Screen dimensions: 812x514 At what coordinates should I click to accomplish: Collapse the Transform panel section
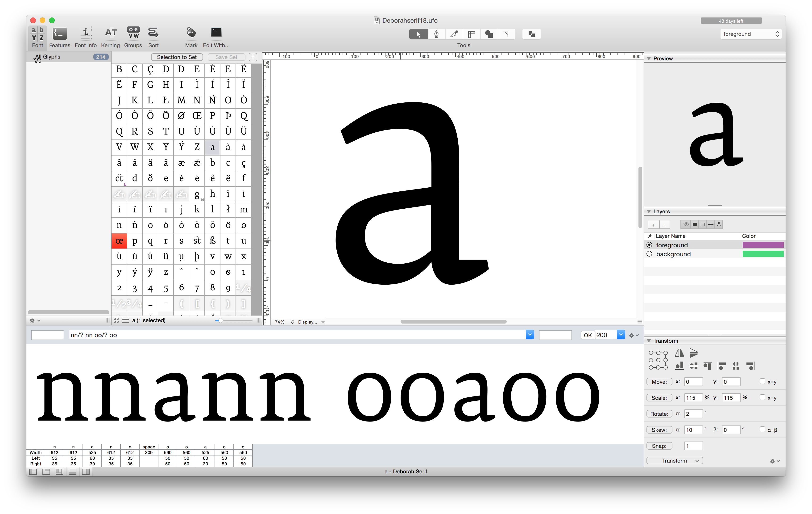pyautogui.click(x=649, y=341)
